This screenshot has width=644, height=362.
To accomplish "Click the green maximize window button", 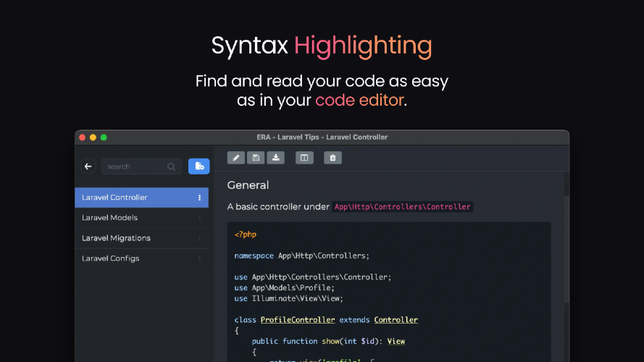I will point(104,138).
